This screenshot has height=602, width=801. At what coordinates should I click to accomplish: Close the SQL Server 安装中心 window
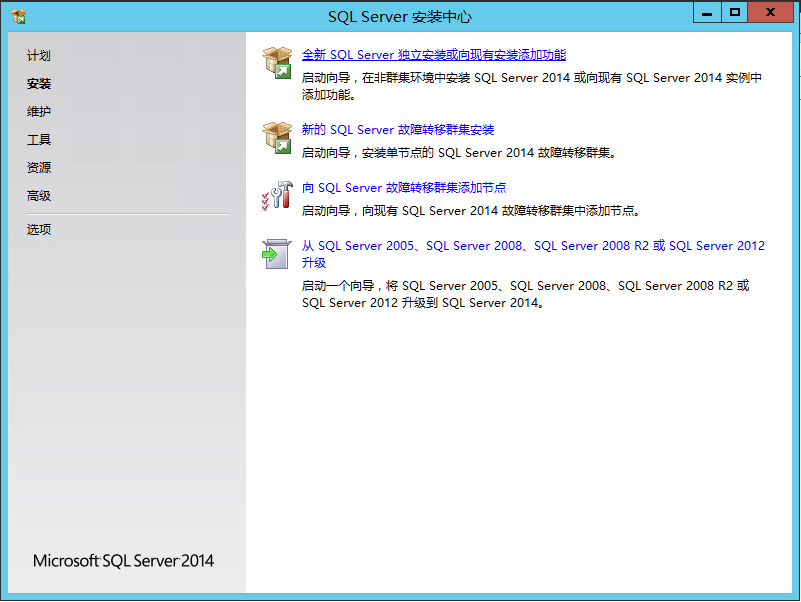[773, 12]
